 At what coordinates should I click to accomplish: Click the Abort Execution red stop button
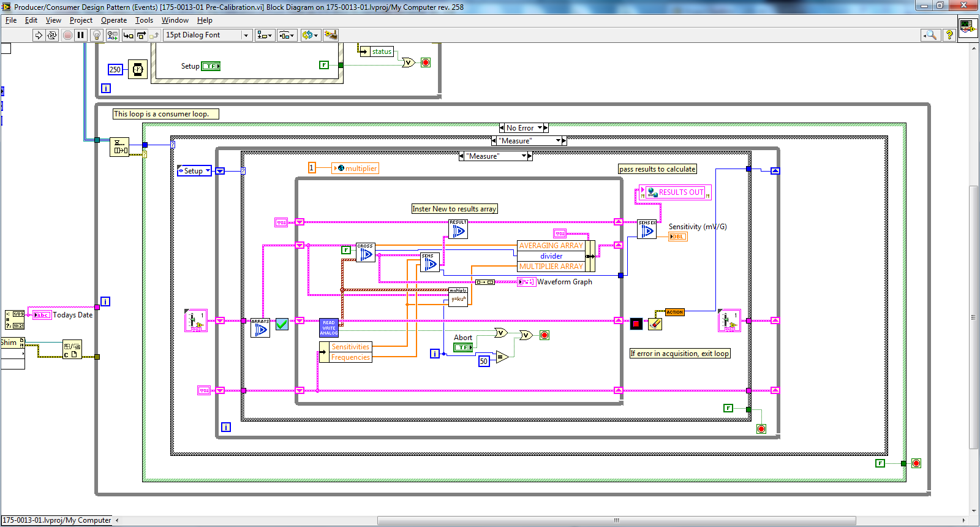[67, 35]
